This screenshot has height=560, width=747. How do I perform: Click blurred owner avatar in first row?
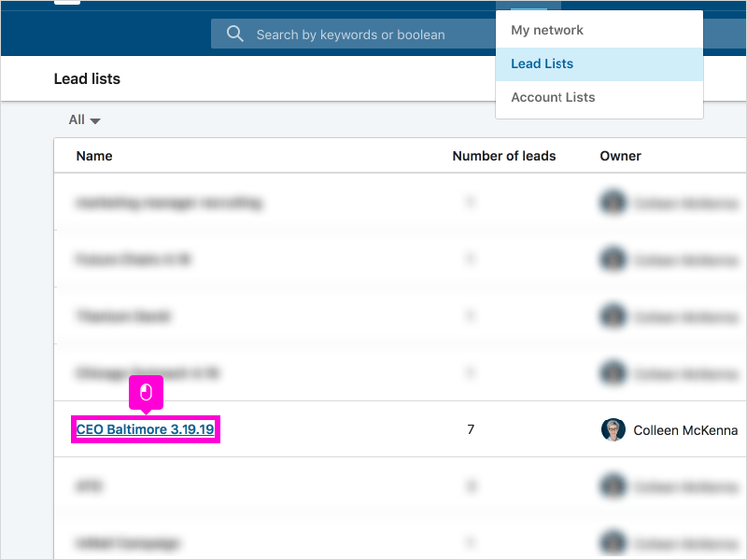[613, 203]
